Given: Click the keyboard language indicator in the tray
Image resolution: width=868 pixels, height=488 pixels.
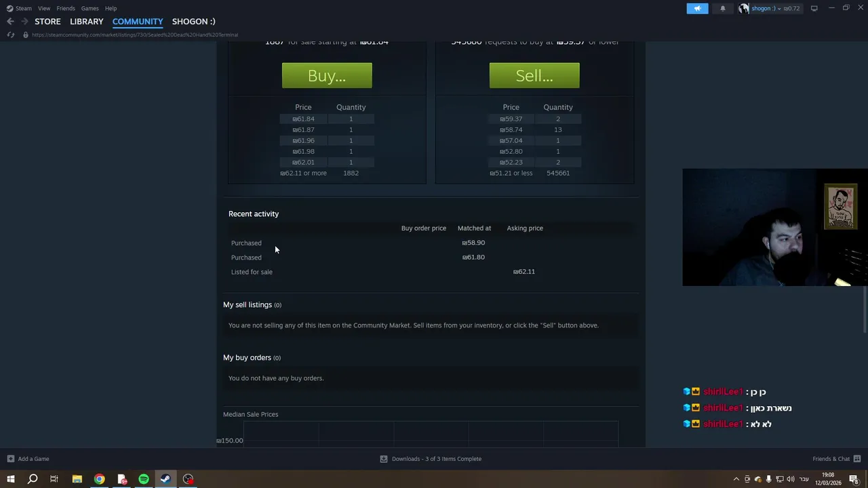Looking at the screenshot, I should pyautogui.click(x=804, y=479).
